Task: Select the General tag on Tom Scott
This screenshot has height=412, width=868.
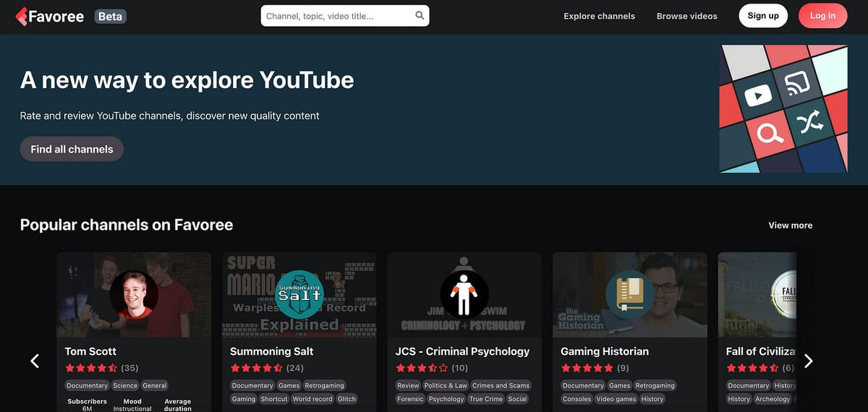Action: coord(155,385)
